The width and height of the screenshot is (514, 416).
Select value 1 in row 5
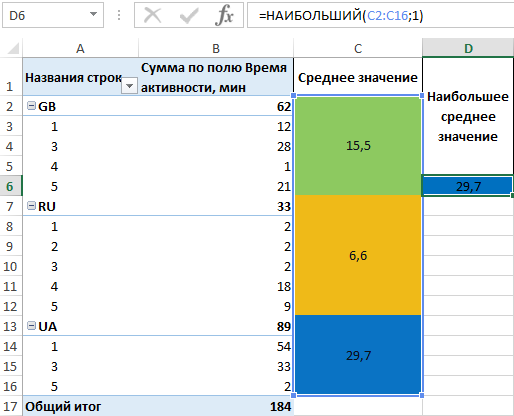(x=287, y=166)
